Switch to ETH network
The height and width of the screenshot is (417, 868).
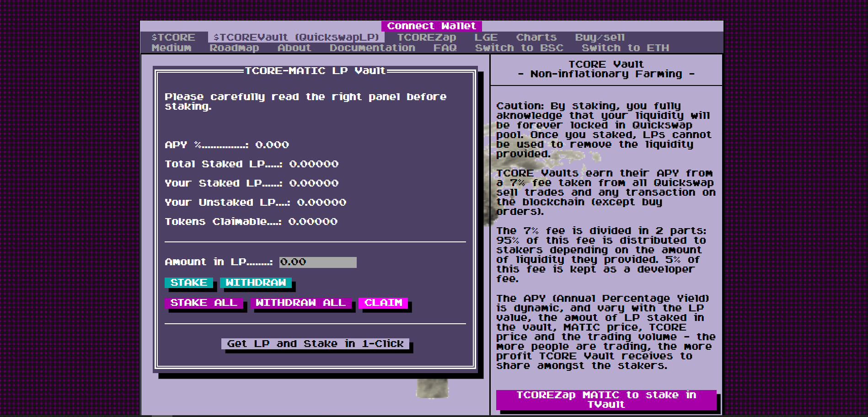coord(625,48)
